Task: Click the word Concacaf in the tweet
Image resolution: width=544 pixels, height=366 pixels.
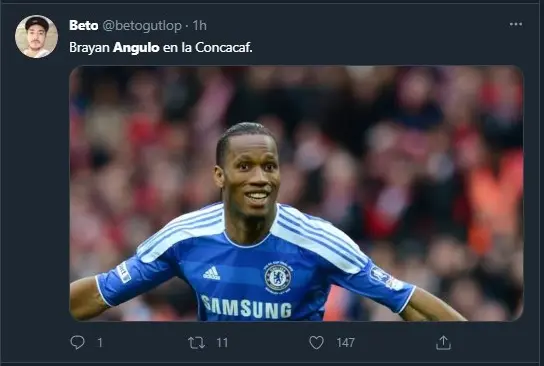Action: coord(224,48)
